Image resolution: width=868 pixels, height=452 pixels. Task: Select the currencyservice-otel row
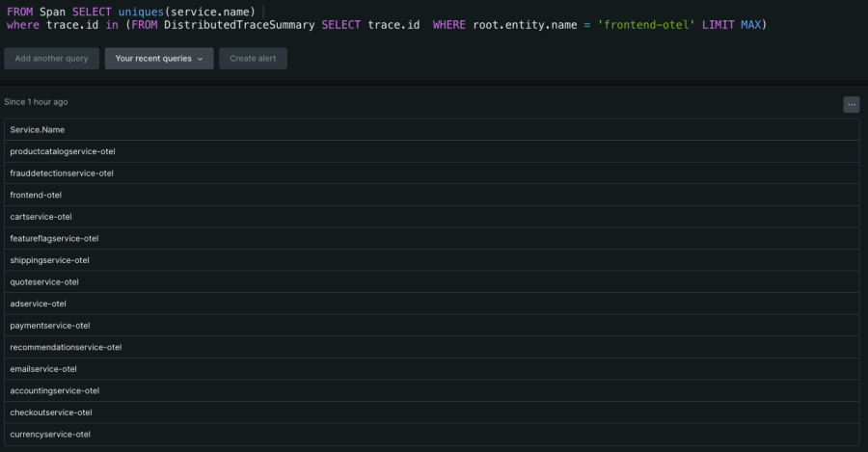point(49,434)
